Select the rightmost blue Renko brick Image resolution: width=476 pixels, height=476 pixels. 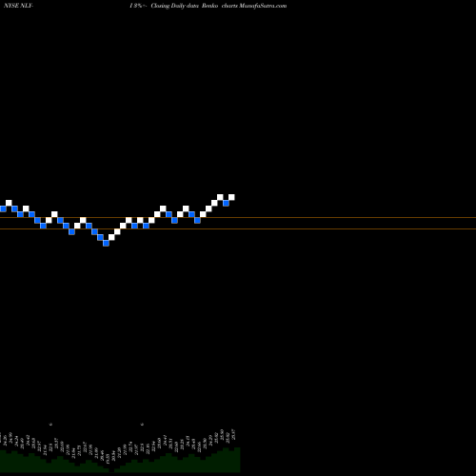pyautogui.click(x=226, y=203)
